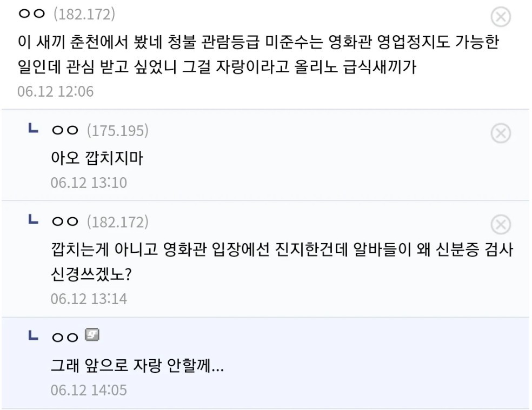The height and width of the screenshot is (410, 532).
Task: Remove the reply posted at 13:14
Action: tap(501, 224)
